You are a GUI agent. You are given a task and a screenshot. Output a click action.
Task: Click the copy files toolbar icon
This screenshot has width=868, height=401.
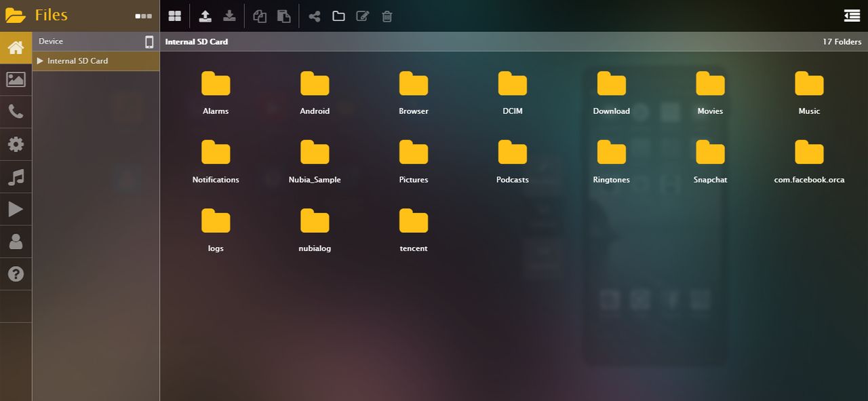click(x=259, y=16)
